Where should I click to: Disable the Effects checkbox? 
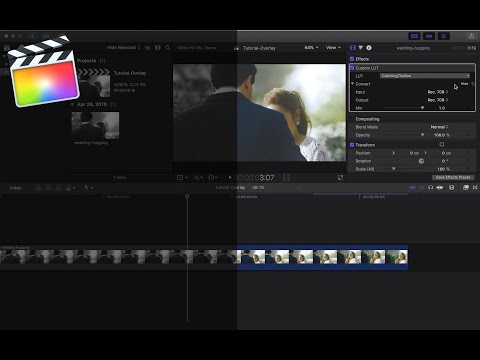(352, 59)
